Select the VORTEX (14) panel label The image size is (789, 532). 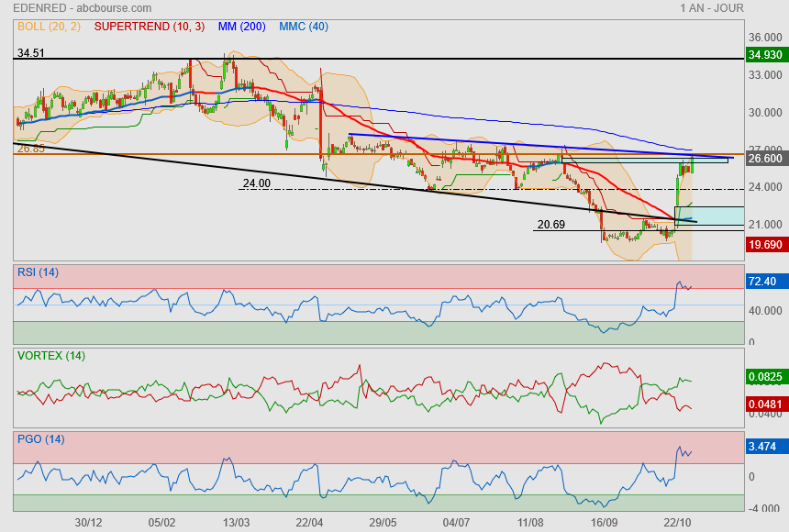pos(51,356)
